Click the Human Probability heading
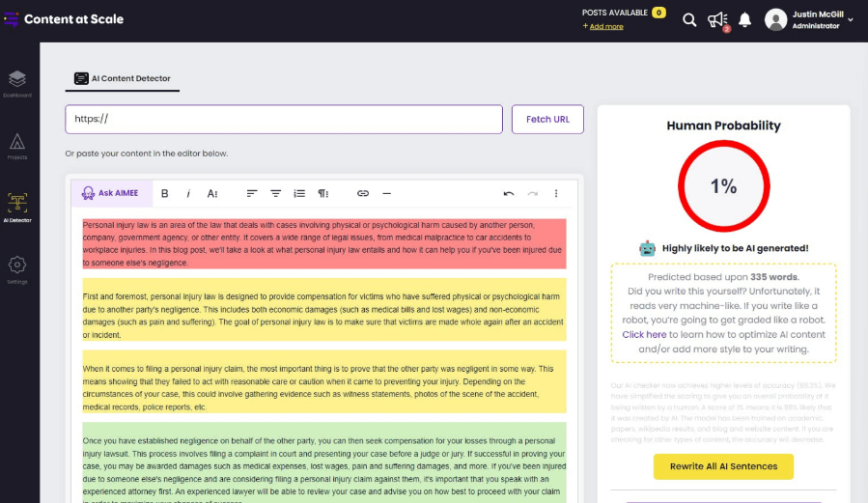Image resolution: width=868 pixels, height=503 pixels. click(x=723, y=126)
